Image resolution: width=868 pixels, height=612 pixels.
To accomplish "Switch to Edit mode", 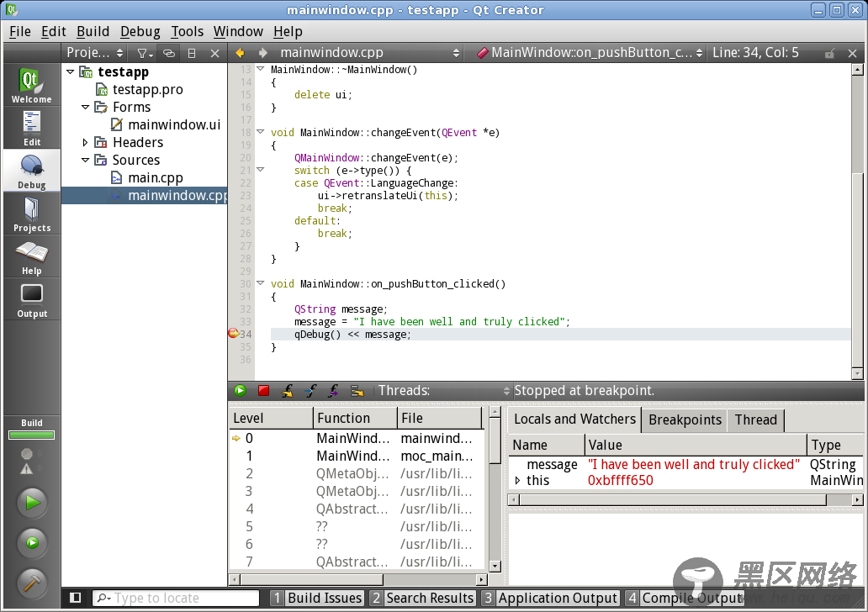I will tap(32, 128).
